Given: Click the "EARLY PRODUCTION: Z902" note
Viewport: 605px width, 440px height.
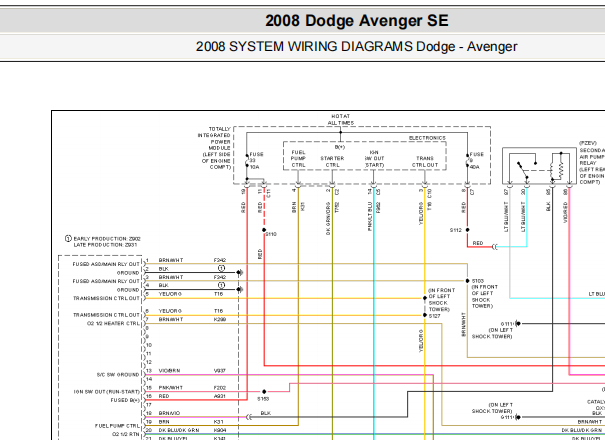Looking at the screenshot, I should tap(107, 239).
